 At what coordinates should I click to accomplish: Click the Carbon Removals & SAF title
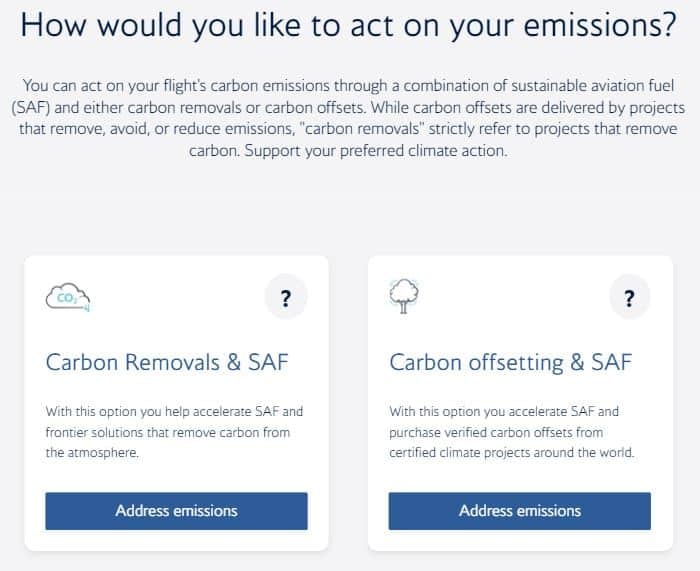point(167,362)
